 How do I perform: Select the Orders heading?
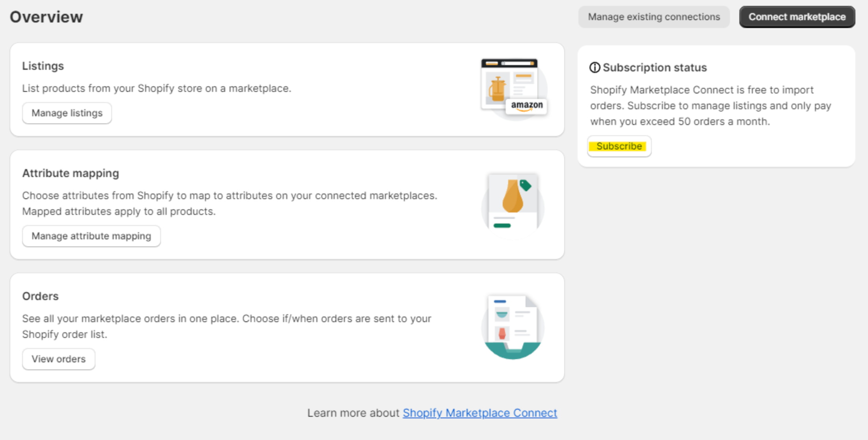coord(40,296)
